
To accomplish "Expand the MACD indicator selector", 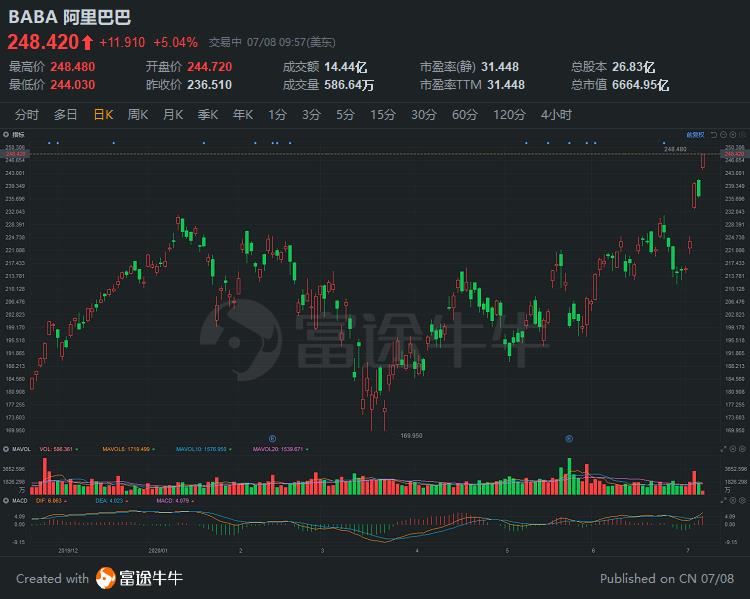I will point(6,500).
